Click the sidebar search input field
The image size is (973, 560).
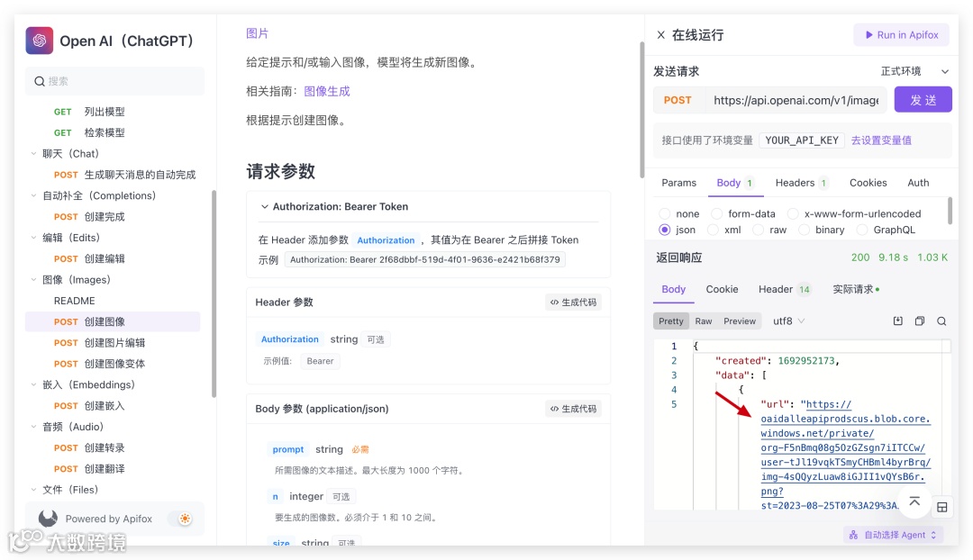tap(114, 81)
